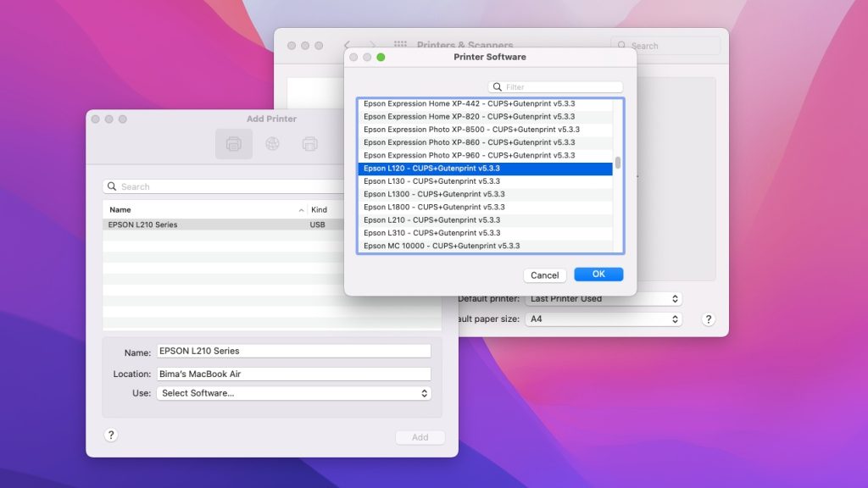Screen dimensions: 868x488
Task: Select Epson L210 Gutenprint driver
Action: (485, 219)
